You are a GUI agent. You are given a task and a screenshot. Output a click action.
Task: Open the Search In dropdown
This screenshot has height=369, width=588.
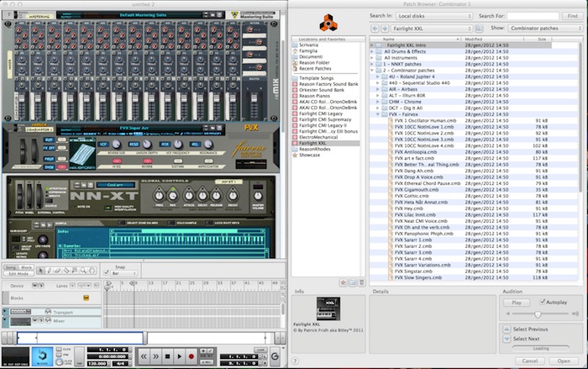point(435,15)
